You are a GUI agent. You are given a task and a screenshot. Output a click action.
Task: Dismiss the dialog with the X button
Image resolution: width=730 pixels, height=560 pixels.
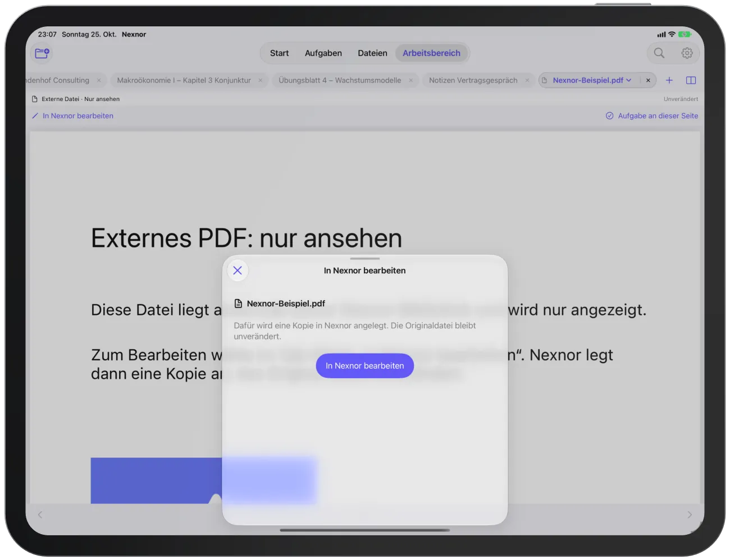(238, 270)
